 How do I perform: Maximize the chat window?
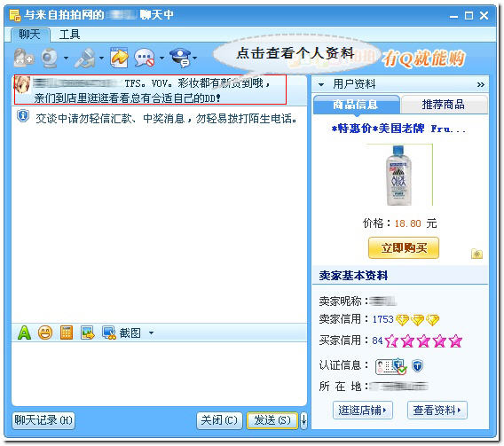click(x=469, y=15)
